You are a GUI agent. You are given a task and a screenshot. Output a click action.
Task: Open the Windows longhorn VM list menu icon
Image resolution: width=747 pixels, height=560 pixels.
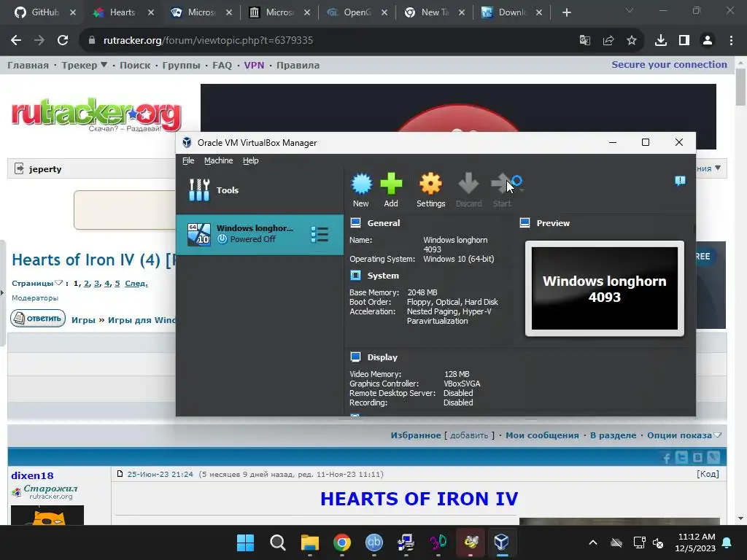pyautogui.click(x=320, y=234)
